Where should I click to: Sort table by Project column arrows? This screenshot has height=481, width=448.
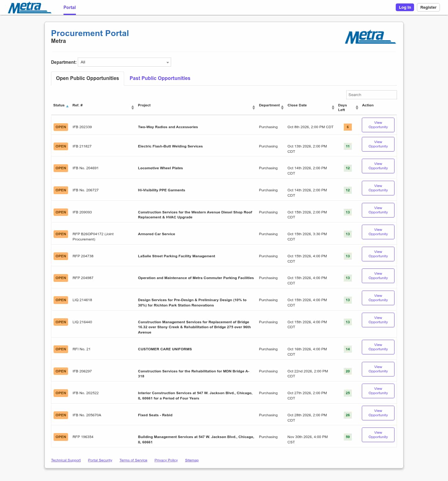pyautogui.click(x=254, y=107)
